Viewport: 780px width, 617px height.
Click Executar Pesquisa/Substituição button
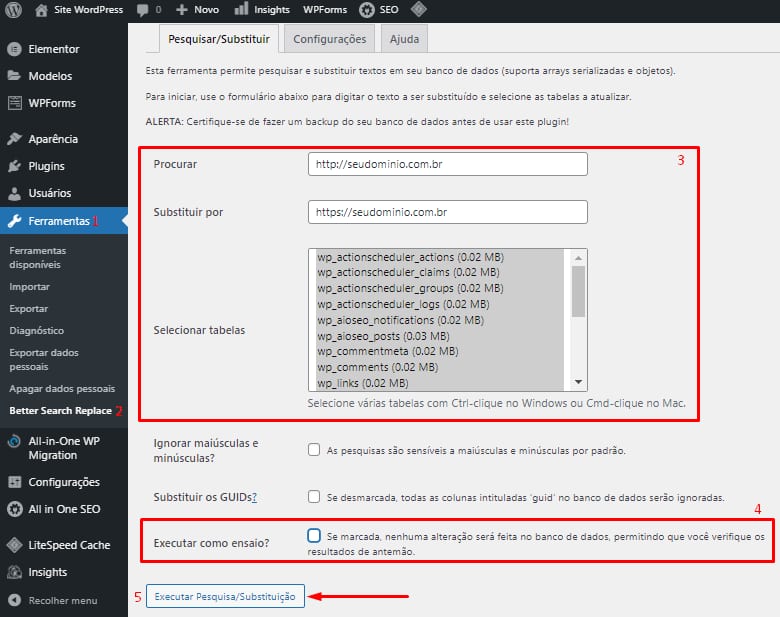coord(225,596)
